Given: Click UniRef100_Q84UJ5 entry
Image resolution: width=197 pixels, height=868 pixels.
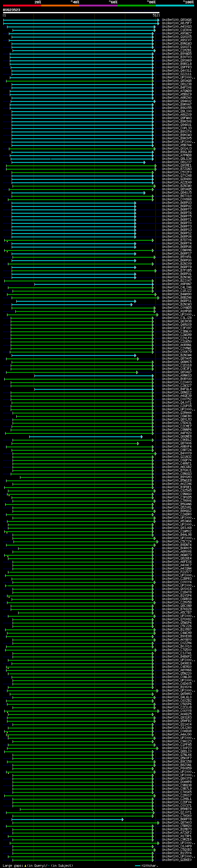Looking at the screenshot, I should [176, 192].
